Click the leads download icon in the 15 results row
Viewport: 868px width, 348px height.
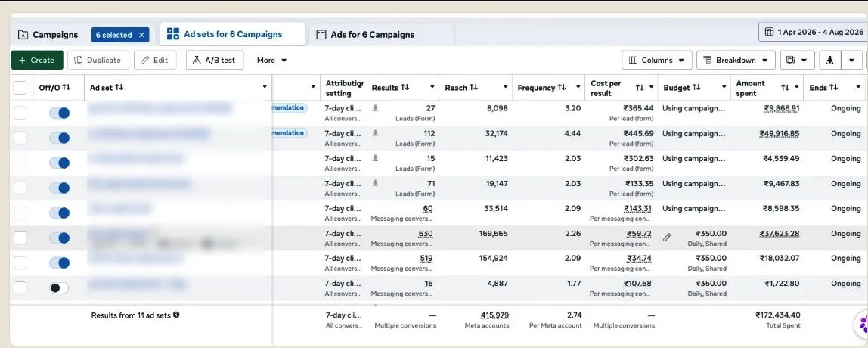(375, 158)
